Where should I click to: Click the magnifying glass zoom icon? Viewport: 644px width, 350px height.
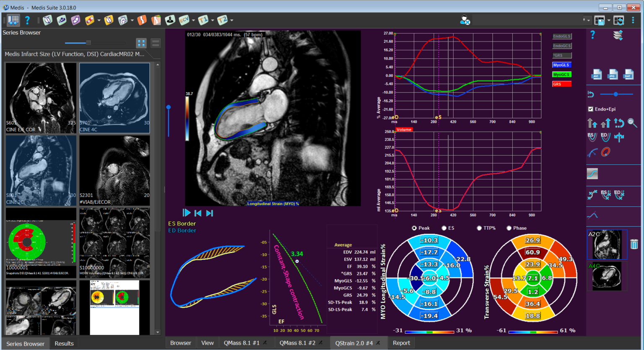632,123
